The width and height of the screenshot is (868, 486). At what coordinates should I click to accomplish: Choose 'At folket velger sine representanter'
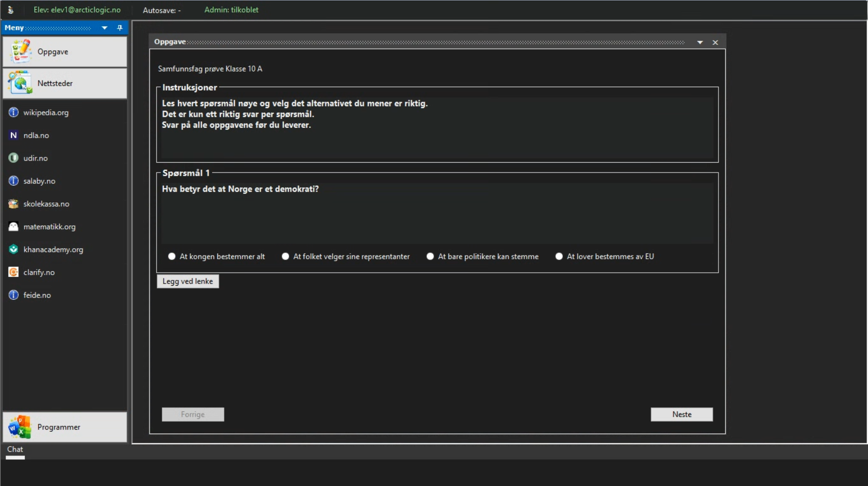point(285,256)
